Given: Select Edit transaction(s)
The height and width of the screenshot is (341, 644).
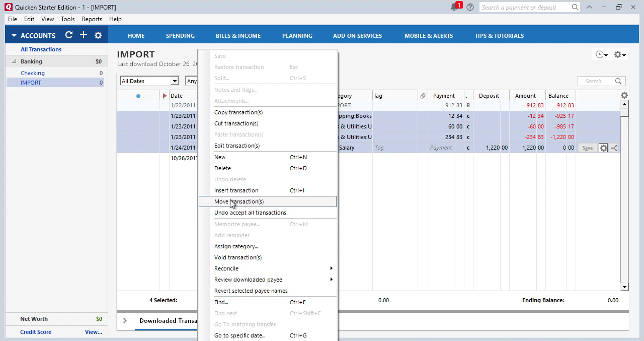Looking at the screenshot, I should [x=268, y=146].
